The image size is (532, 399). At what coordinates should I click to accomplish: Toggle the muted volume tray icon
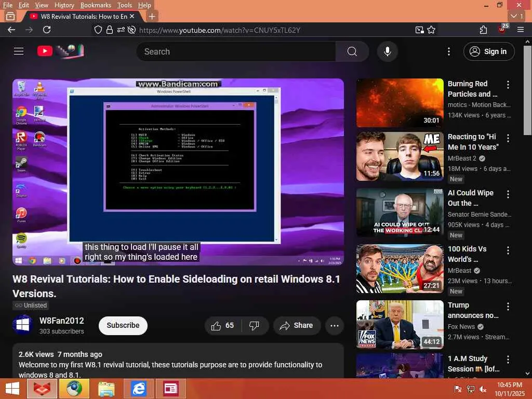click(x=483, y=389)
